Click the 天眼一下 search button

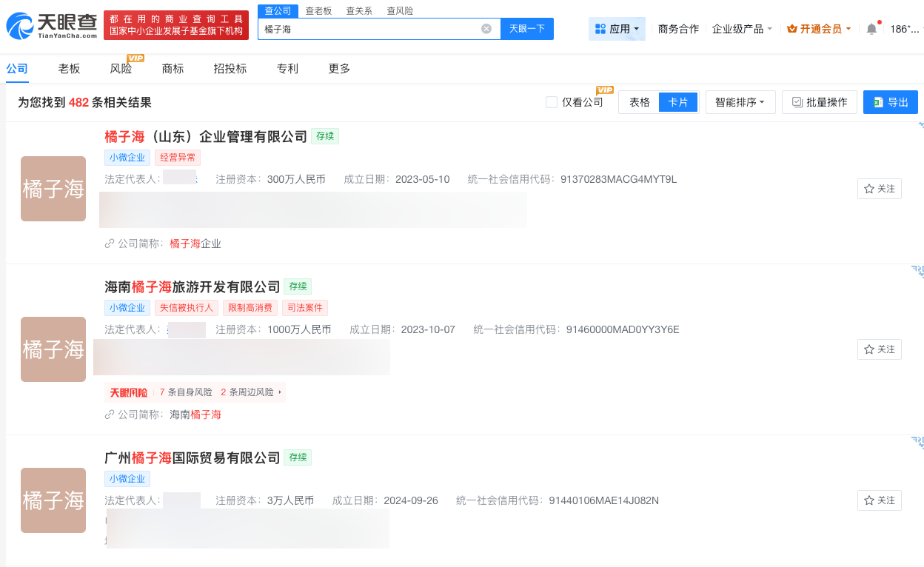click(x=526, y=28)
